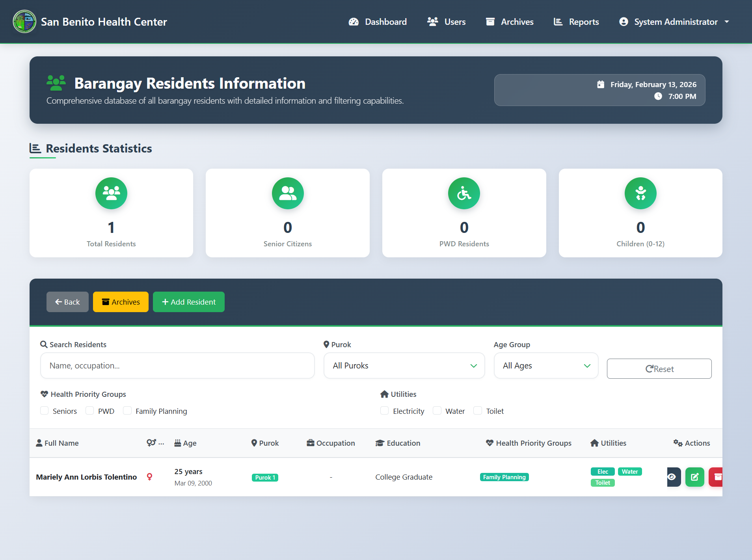Image resolution: width=752 pixels, height=560 pixels.
Task: Open Reports from the top navigation
Action: tap(576, 22)
